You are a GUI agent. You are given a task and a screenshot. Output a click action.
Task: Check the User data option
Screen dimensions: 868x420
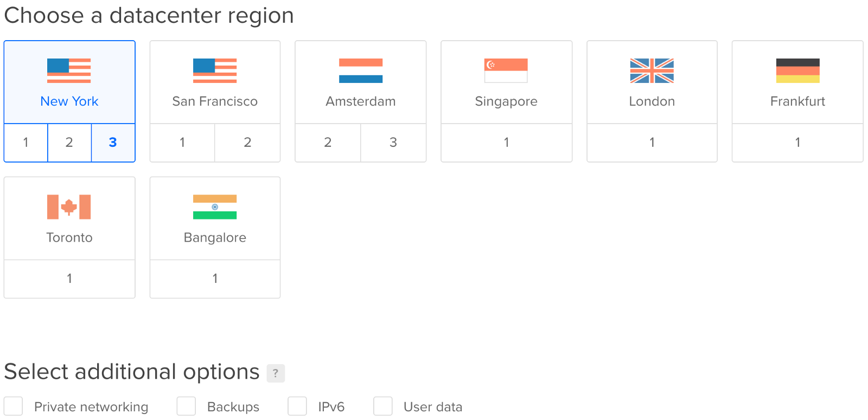(383, 406)
